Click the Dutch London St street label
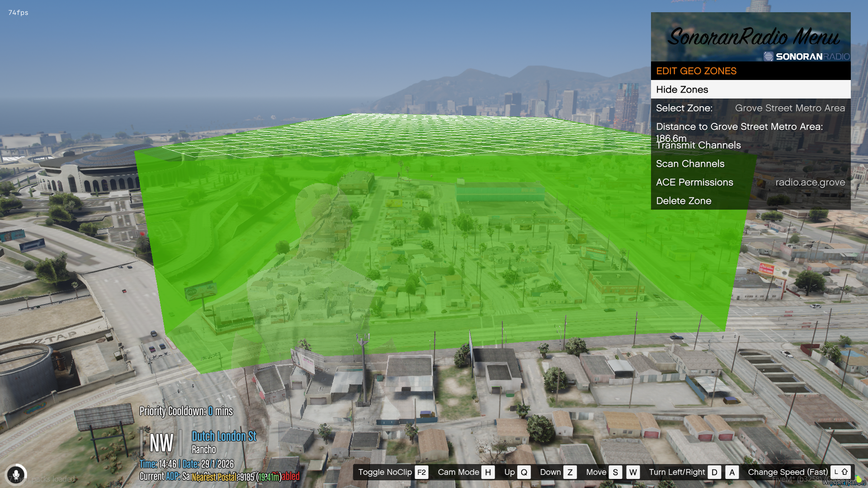 (x=224, y=436)
